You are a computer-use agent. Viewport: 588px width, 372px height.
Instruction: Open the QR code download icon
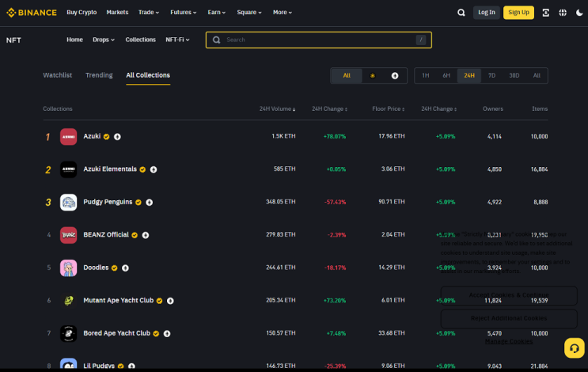[545, 13]
